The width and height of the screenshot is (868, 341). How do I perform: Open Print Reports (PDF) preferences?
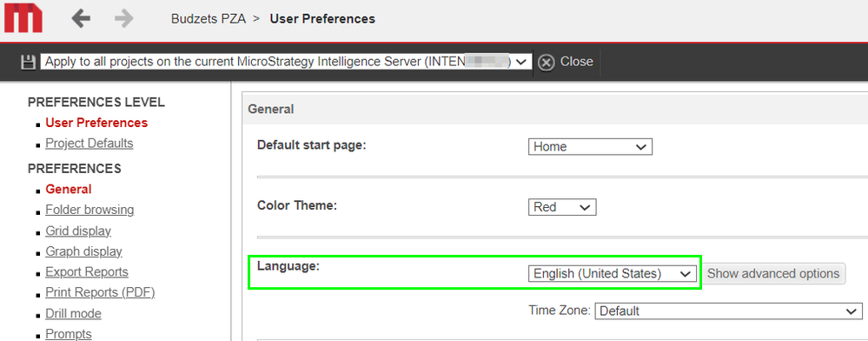click(100, 292)
